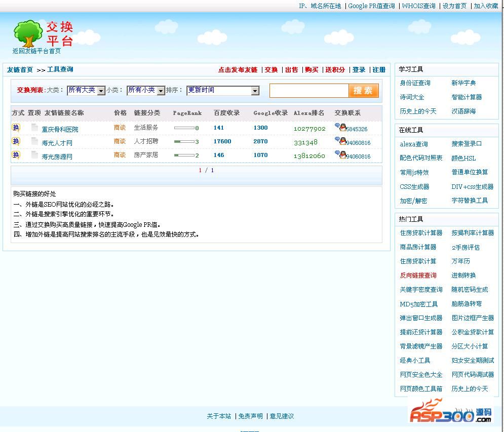The width and height of the screenshot is (504, 432).
Task: Open the 重庆骨科医院 link name
Action: (x=60, y=130)
